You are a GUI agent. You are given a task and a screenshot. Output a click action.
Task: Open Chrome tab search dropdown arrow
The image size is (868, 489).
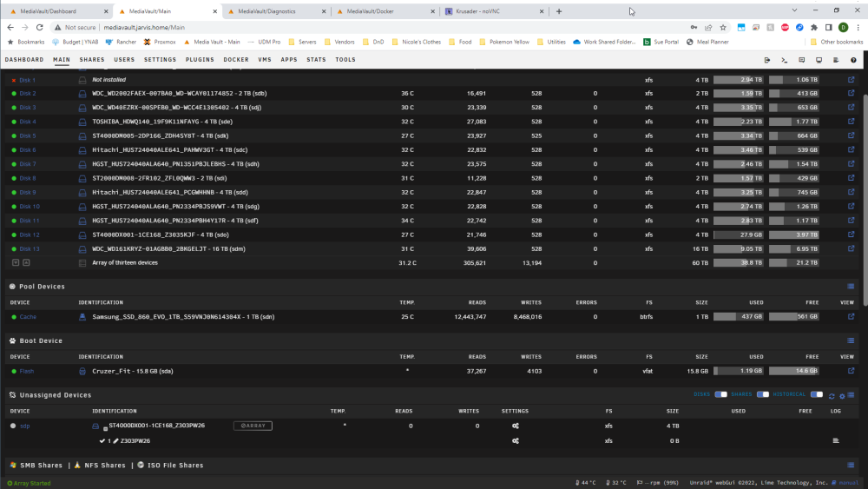click(x=794, y=10)
